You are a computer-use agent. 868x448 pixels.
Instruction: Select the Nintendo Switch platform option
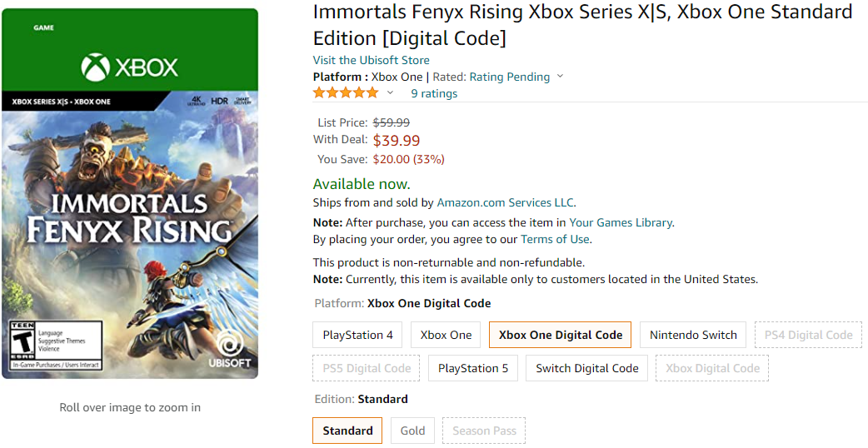tap(693, 335)
